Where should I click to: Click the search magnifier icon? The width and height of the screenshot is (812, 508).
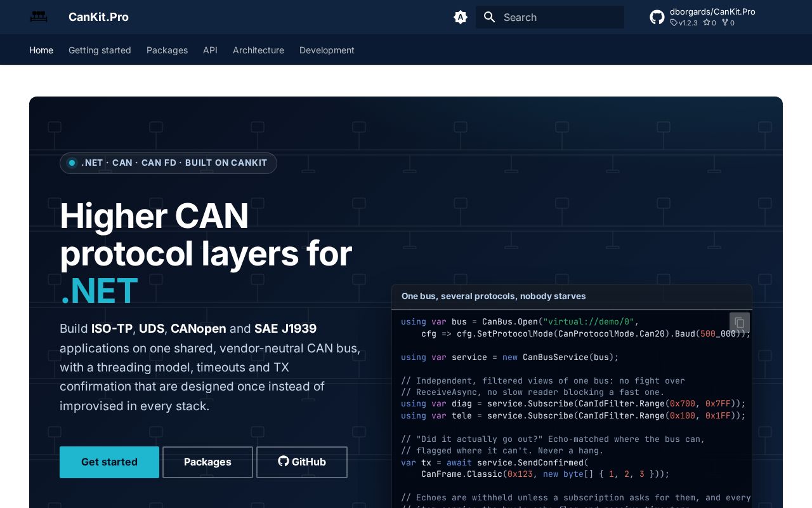489,17
